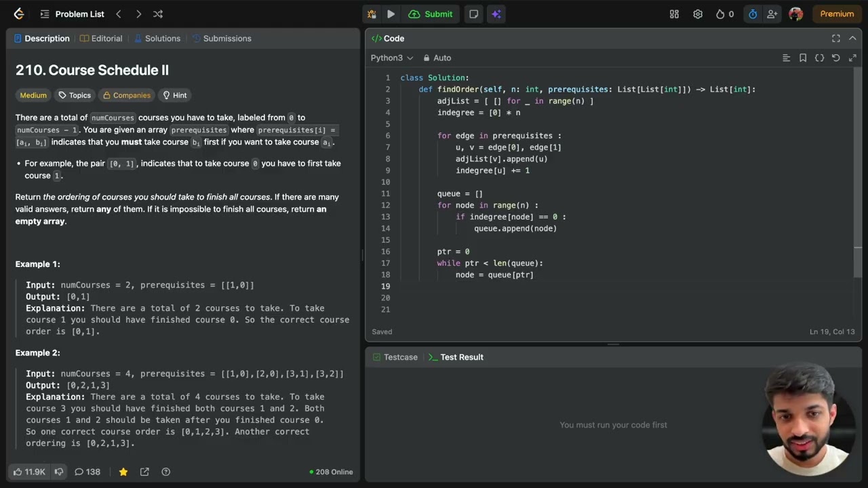This screenshot has width=868, height=488.
Task: Click the Code panel title
Action: [x=388, y=39]
